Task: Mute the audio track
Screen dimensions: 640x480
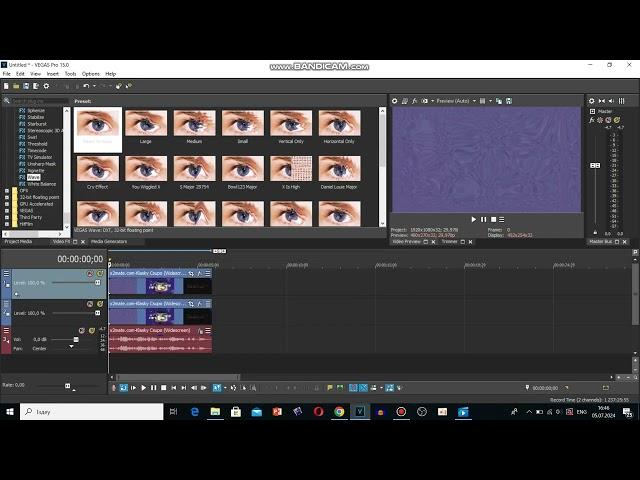Action: coord(82,331)
